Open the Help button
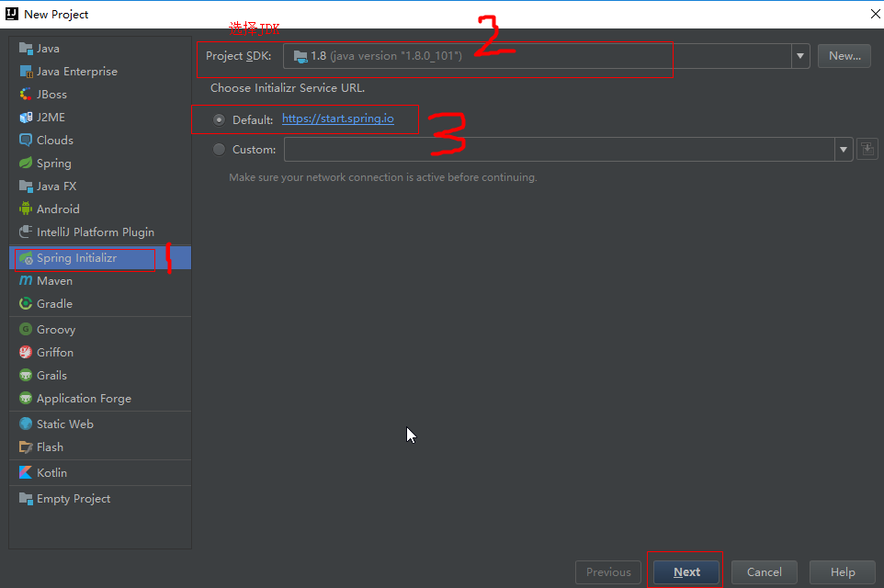Screen dimensions: 884x588 (843, 572)
